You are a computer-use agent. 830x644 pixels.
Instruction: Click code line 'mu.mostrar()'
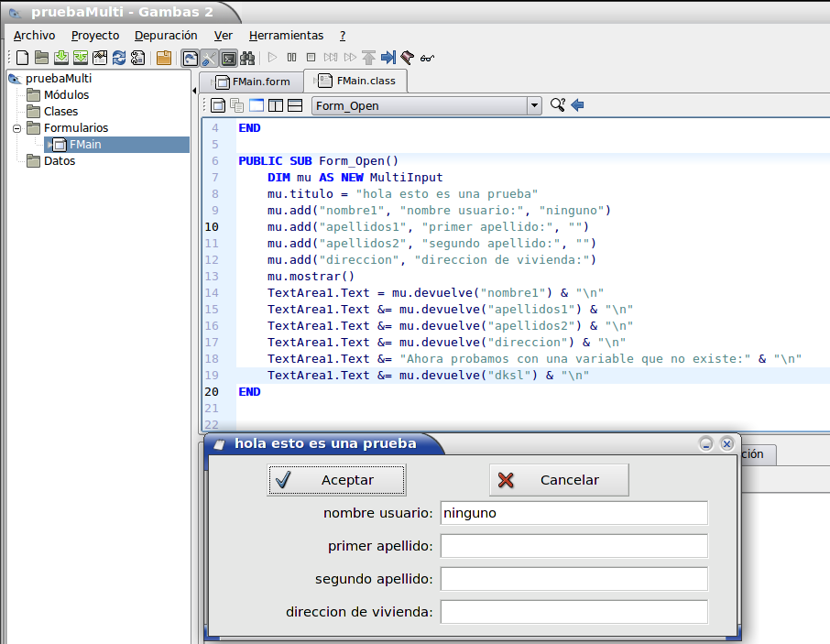(x=311, y=277)
